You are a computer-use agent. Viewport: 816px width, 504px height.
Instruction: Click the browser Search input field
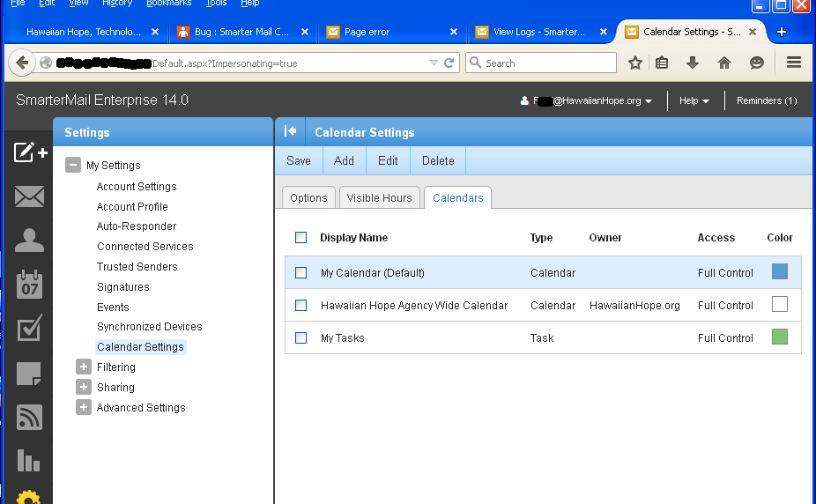pos(541,63)
